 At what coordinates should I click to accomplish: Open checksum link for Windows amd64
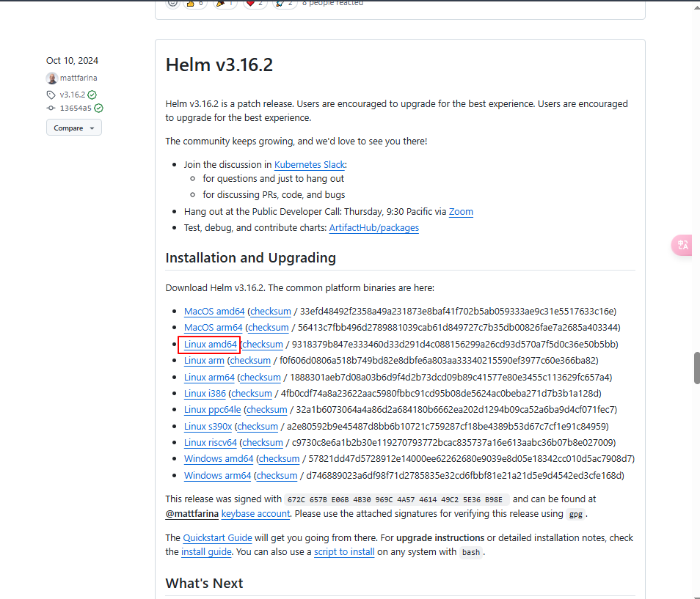coord(279,458)
